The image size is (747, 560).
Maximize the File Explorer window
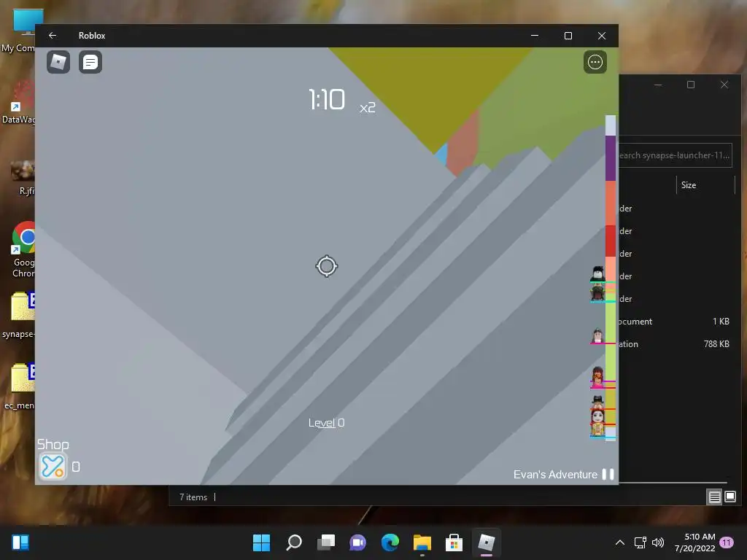tap(691, 85)
